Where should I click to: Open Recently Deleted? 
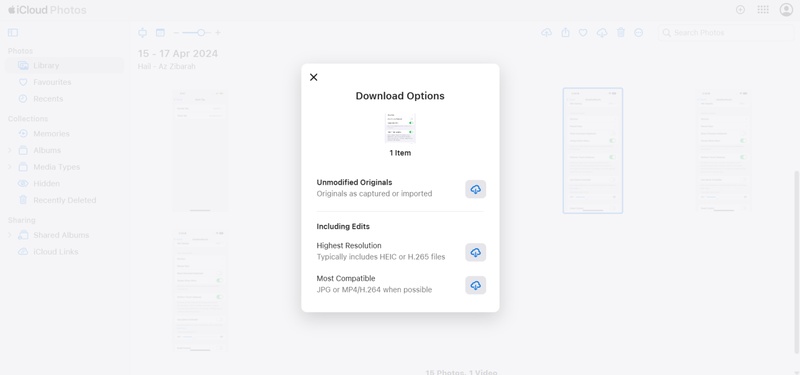point(65,200)
